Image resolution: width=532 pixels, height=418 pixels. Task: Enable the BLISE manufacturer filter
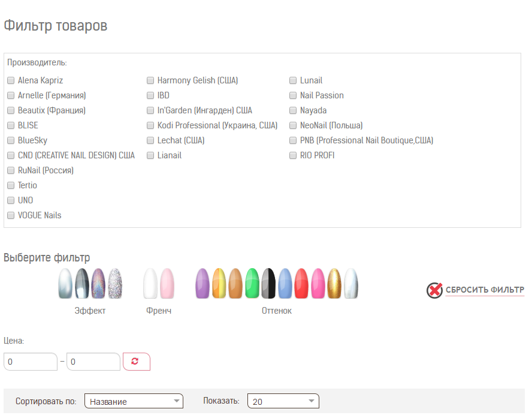click(11, 125)
